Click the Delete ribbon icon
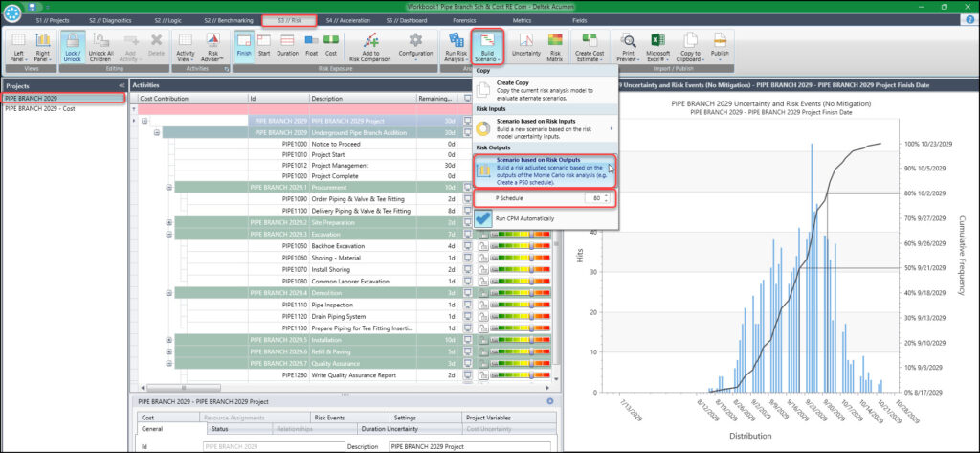Viewport: 980px width, 453px height. 156,46
